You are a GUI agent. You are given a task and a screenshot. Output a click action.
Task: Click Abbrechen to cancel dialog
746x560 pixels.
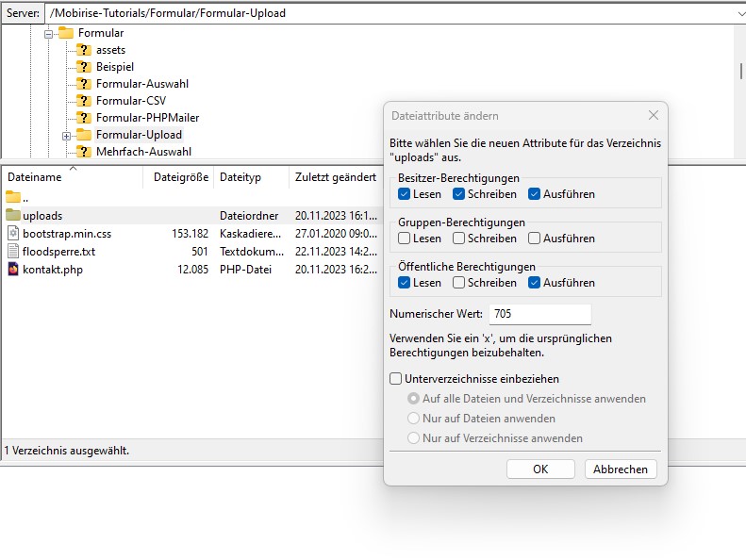621,469
